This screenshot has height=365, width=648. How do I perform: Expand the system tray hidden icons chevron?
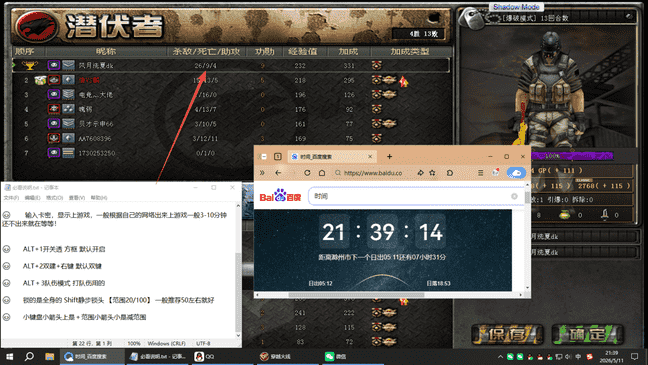500,356
